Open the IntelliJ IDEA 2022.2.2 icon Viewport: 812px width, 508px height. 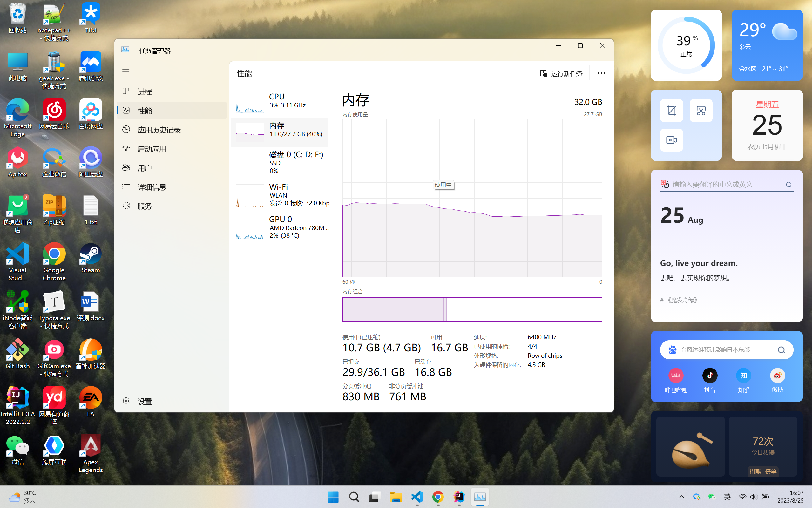point(17,406)
